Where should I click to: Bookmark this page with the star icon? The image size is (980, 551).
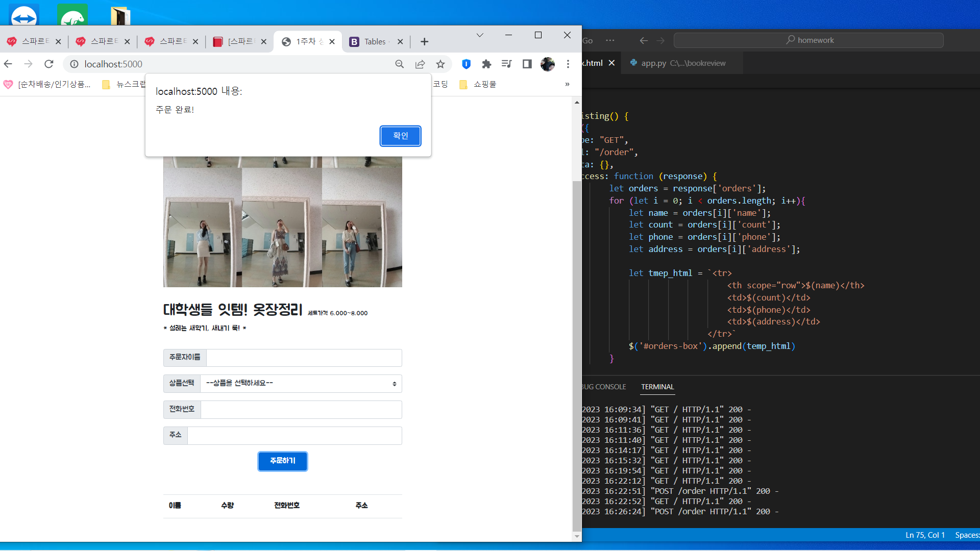tap(440, 64)
